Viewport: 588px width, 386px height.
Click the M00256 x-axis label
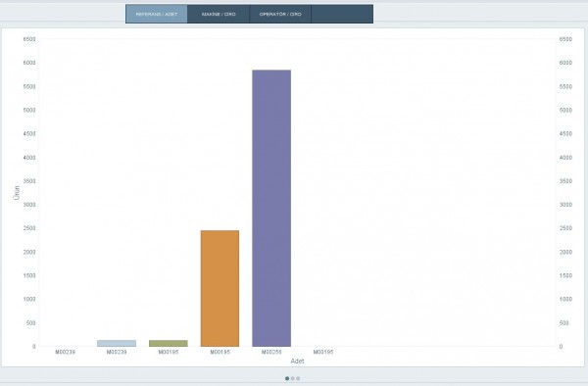[271, 352]
